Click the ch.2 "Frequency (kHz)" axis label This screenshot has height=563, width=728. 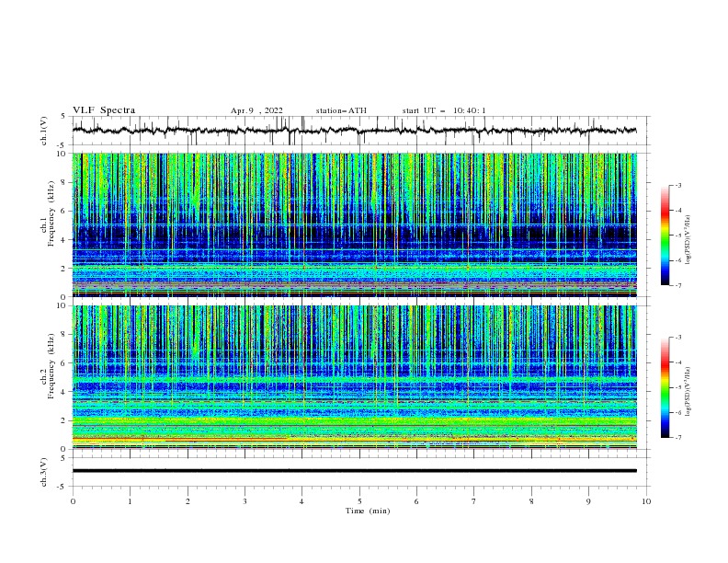pyautogui.click(x=51, y=366)
